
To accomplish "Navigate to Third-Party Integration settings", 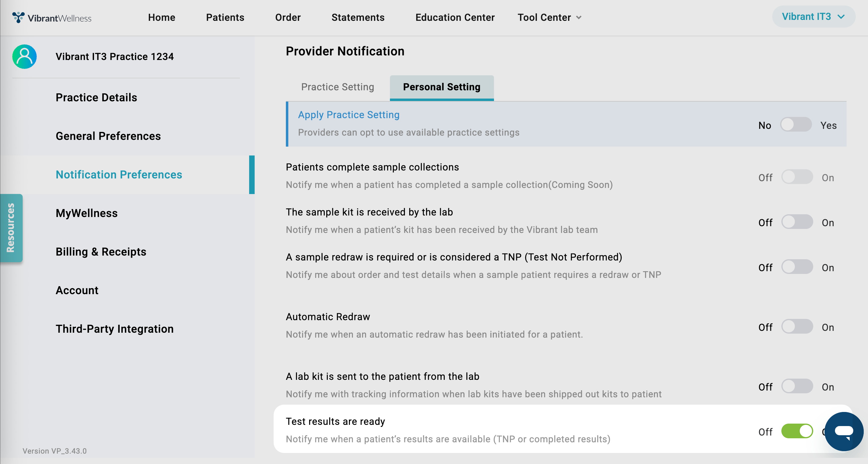I will [x=114, y=329].
